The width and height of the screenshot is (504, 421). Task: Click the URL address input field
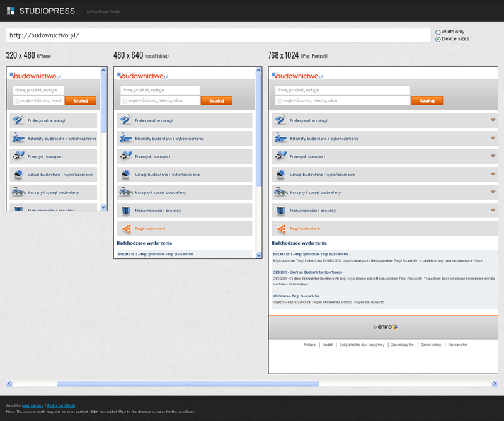218,35
